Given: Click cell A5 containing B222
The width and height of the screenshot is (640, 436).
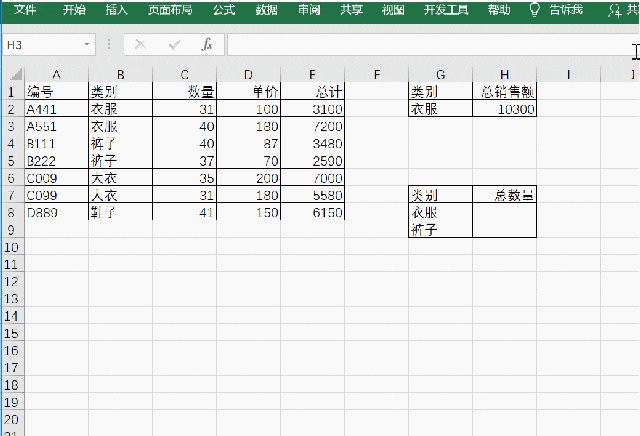Looking at the screenshot, I should 56,161.
